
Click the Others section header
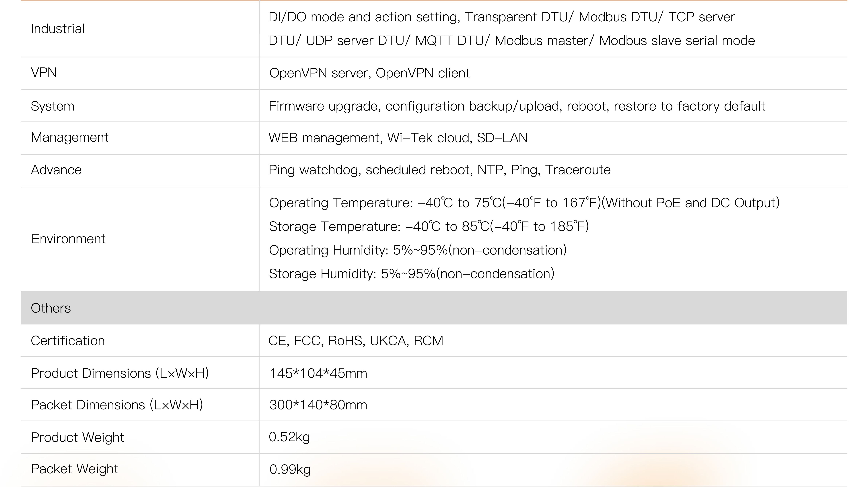point(51,308)
